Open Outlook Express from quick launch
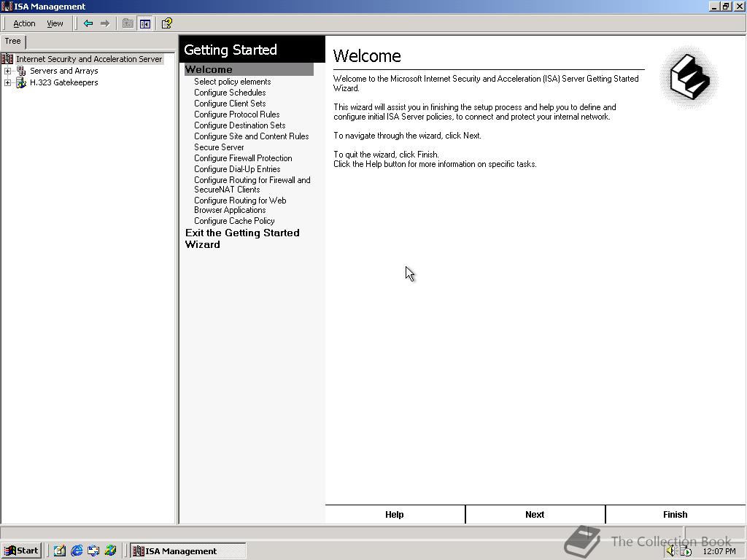 [x=93, y=551]
